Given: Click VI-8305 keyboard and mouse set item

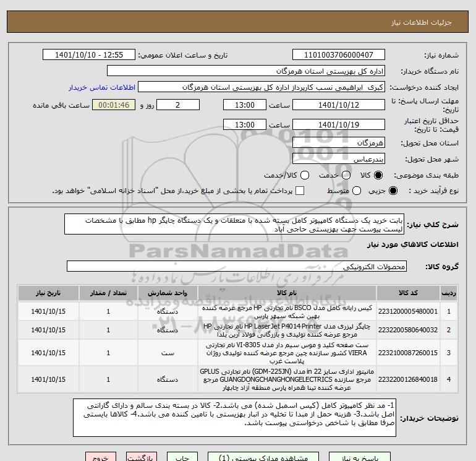Looking at the screenshot, I should [x=287, y=353].
